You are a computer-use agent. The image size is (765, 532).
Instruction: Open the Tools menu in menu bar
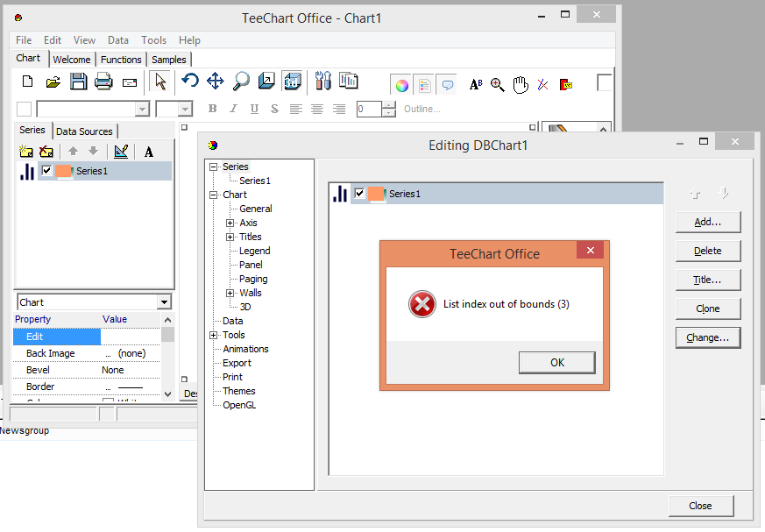click(153, 40)
